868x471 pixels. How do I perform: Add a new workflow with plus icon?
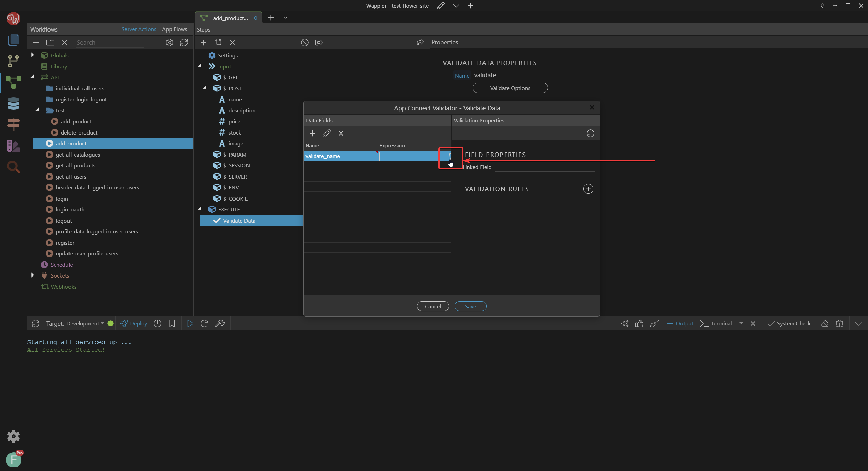[x=36, y=43]
